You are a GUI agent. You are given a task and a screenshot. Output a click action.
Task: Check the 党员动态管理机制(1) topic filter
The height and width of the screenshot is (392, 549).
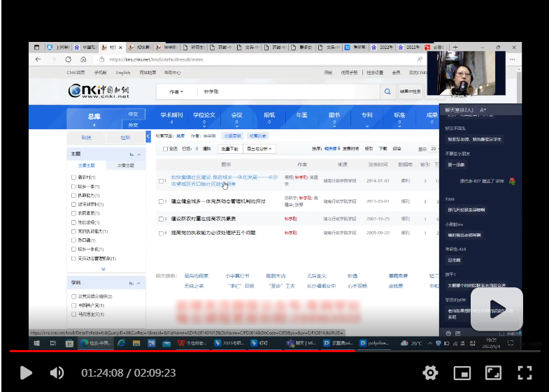(73, 259)
